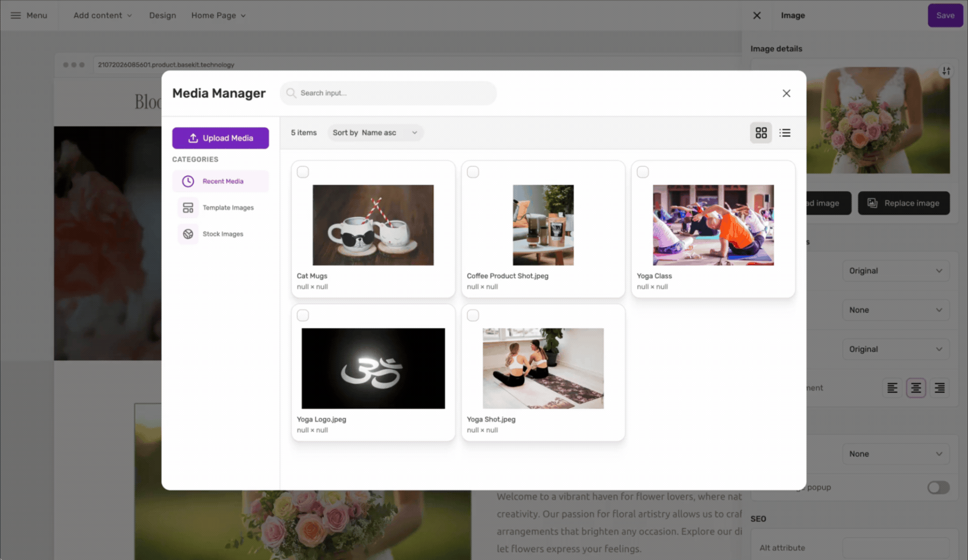Click the Alt attribute input field
The height and width of the screenshot is (560, 968).
coord(896,548)
